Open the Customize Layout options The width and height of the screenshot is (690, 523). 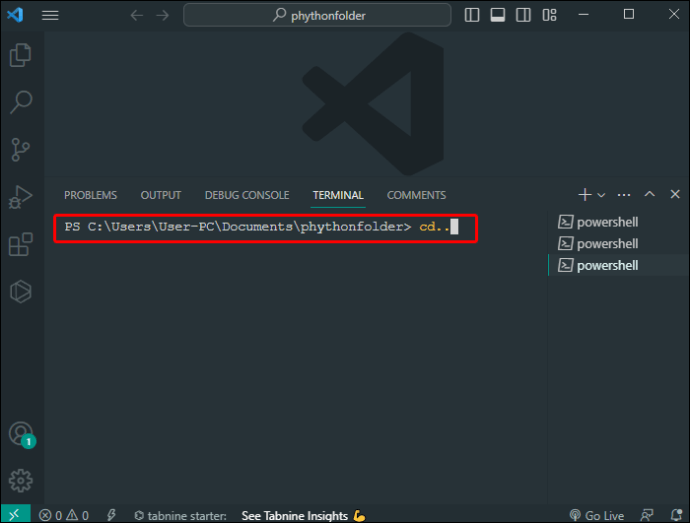pyautogui.click(x=549, y=15)
